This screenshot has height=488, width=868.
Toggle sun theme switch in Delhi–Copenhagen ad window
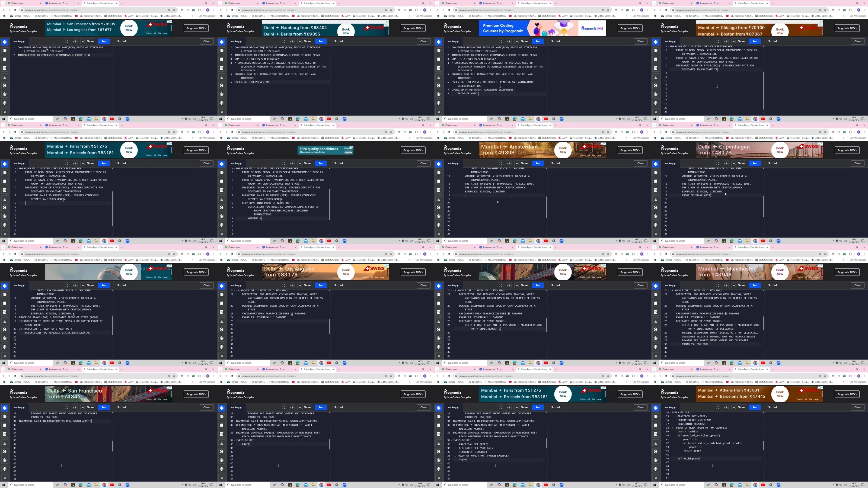(x=726, y=163)
